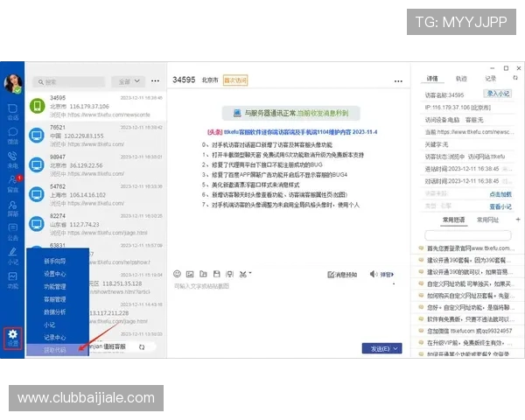Click the visitor list search field
The width and height of the screenshot is (525, 420).
point(69,82)
